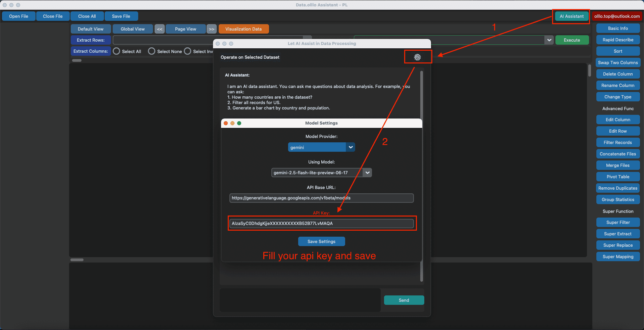Click the next page arrows icon
The width and height of the screenshot is (644, 330).
(211, 29)
